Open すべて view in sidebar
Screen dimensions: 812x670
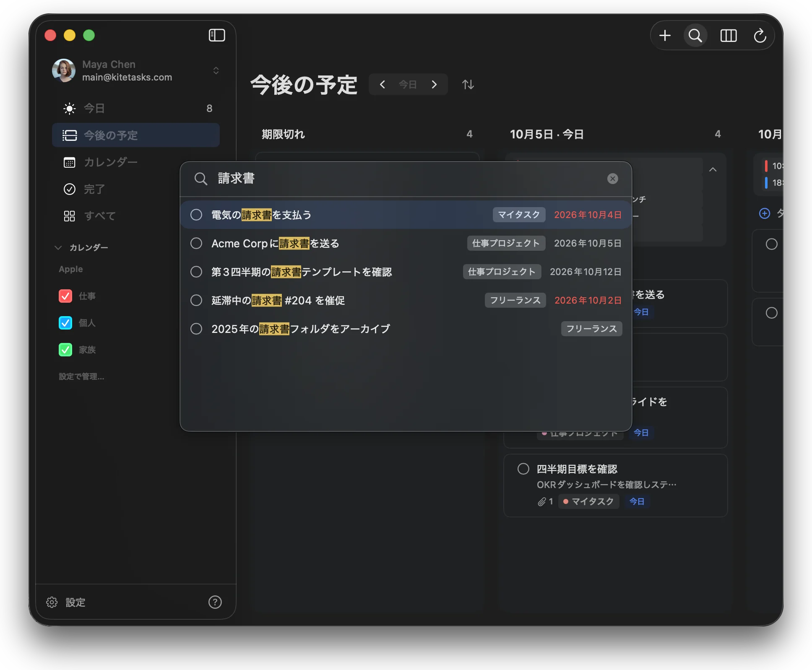(136, 216)
